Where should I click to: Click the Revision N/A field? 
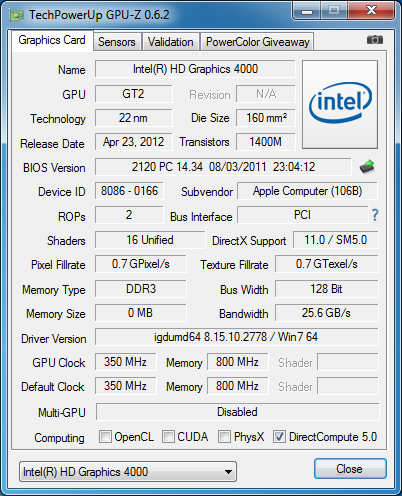pos(266,94)
